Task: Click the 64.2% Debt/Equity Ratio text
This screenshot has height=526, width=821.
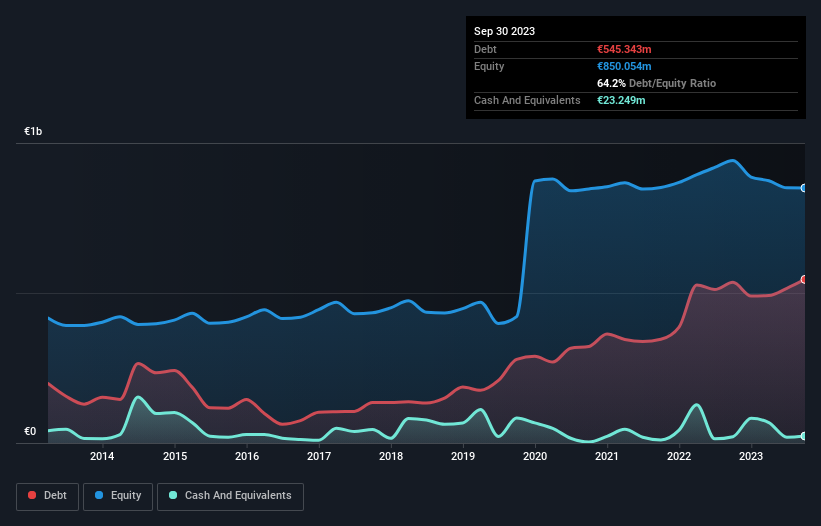Action: click(x=657, y=83)
